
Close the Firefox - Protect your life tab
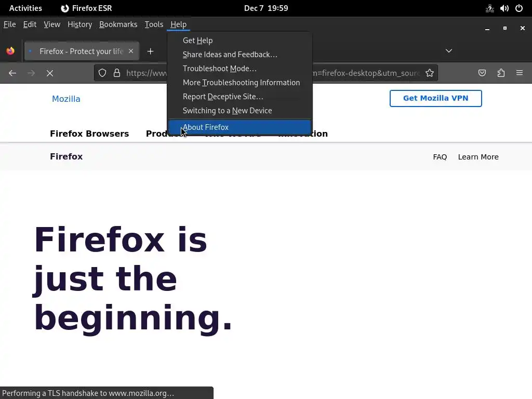point(131,51)
